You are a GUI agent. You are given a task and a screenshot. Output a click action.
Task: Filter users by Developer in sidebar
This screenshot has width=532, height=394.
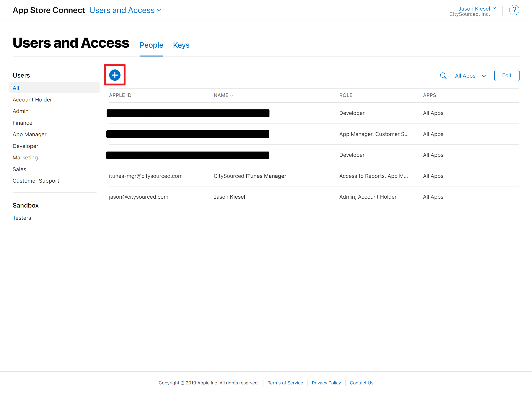pyautogui.click(x=25, y=146)
